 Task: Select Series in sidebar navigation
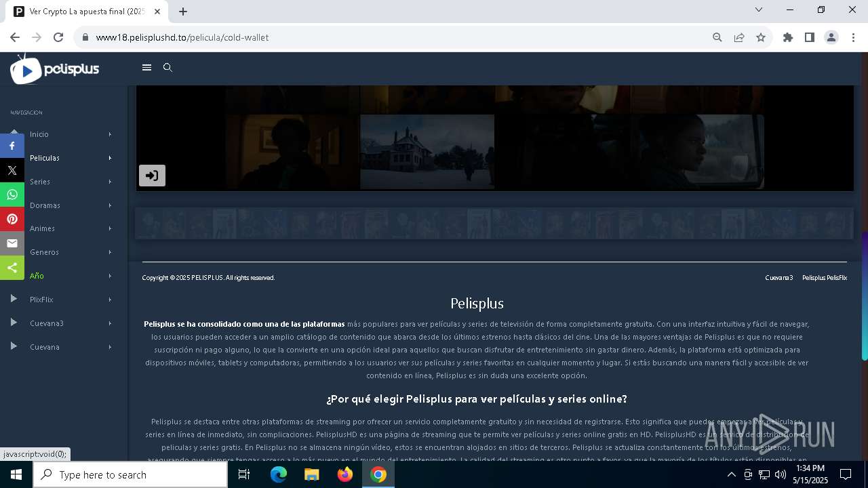click(40, 182)
